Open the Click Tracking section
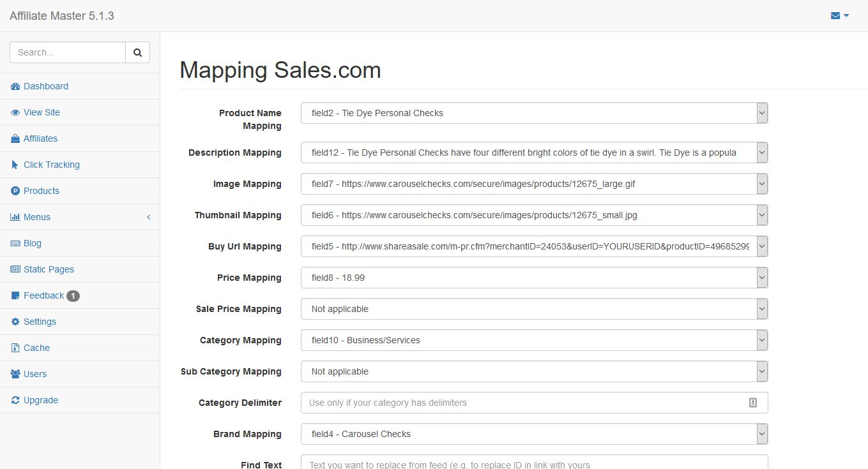The height and width of the screenshot is (469, 868). (80, 165)
